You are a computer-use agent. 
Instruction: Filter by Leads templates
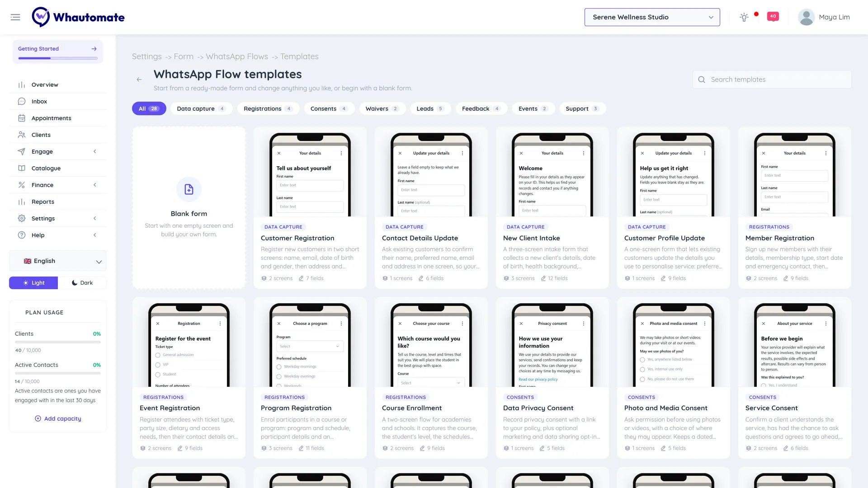(430, 108)
